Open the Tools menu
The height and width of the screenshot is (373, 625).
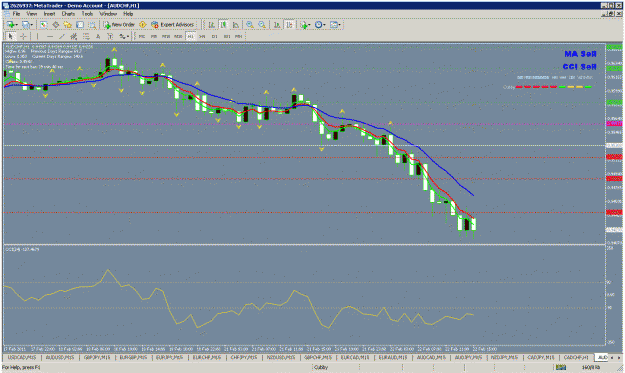pyautogui.click(x=87, y=14)
